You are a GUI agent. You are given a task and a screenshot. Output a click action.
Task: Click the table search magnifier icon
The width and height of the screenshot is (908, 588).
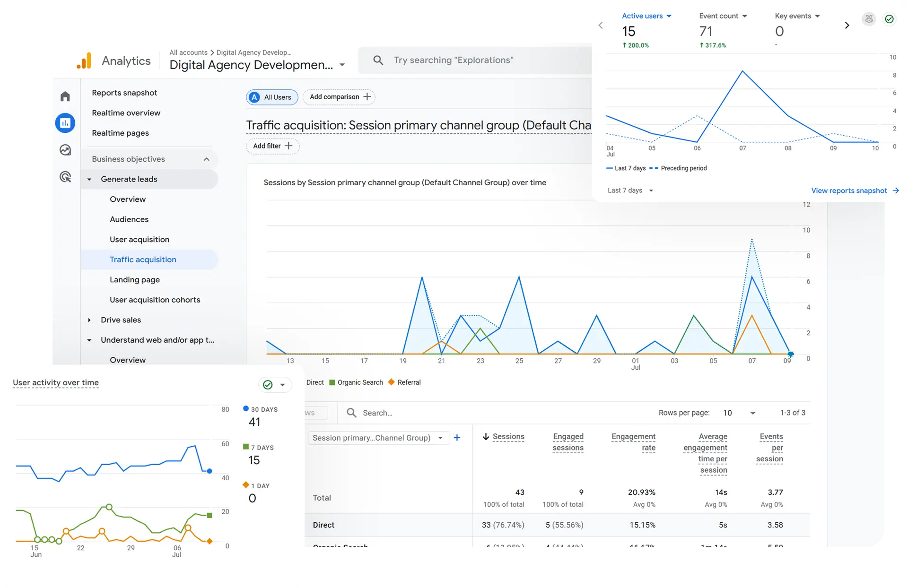tap(351, 413)
